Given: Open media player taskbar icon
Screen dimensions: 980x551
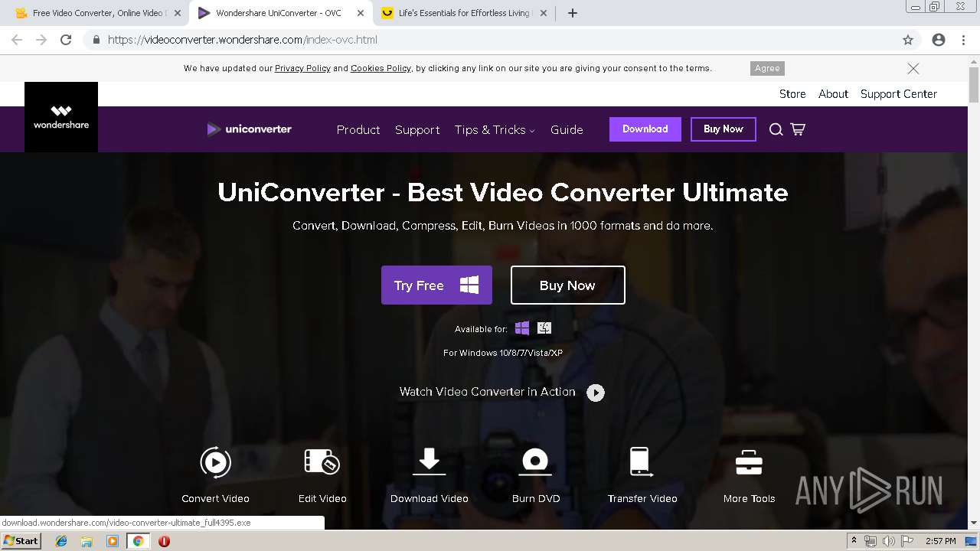Looking at the screenshot, I should click(113, 541).
